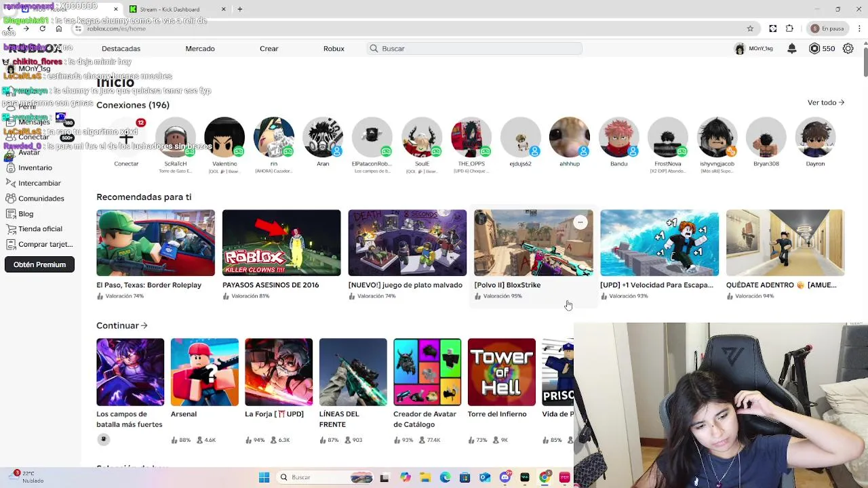Open the En pausa Chrome profile button
This screenshot has height=488, width=868.
[827, 28]
